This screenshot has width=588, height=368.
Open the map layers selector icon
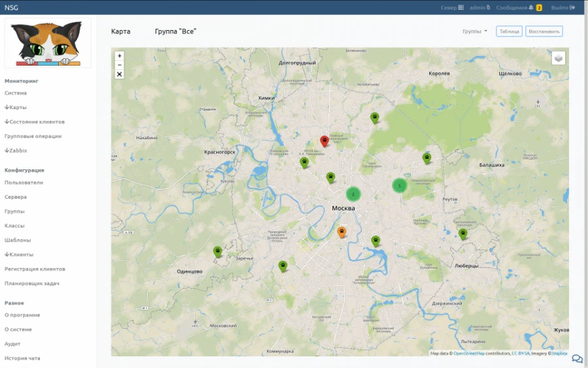point(559,58)
